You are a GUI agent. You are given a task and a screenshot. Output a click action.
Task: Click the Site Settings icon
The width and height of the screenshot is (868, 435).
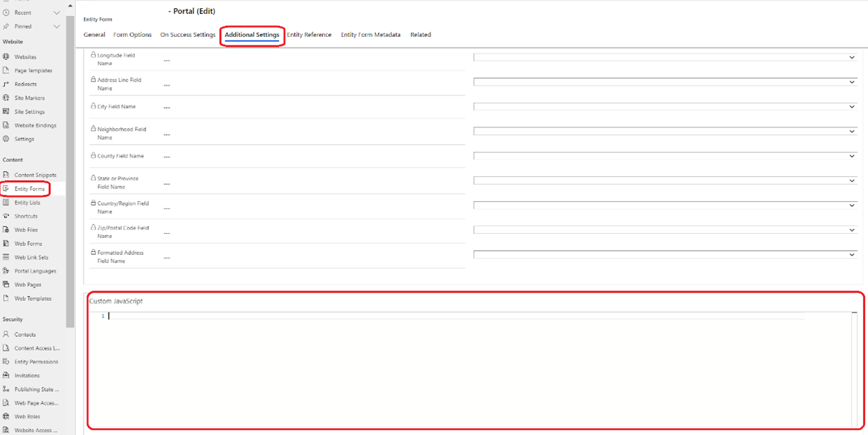6,111
